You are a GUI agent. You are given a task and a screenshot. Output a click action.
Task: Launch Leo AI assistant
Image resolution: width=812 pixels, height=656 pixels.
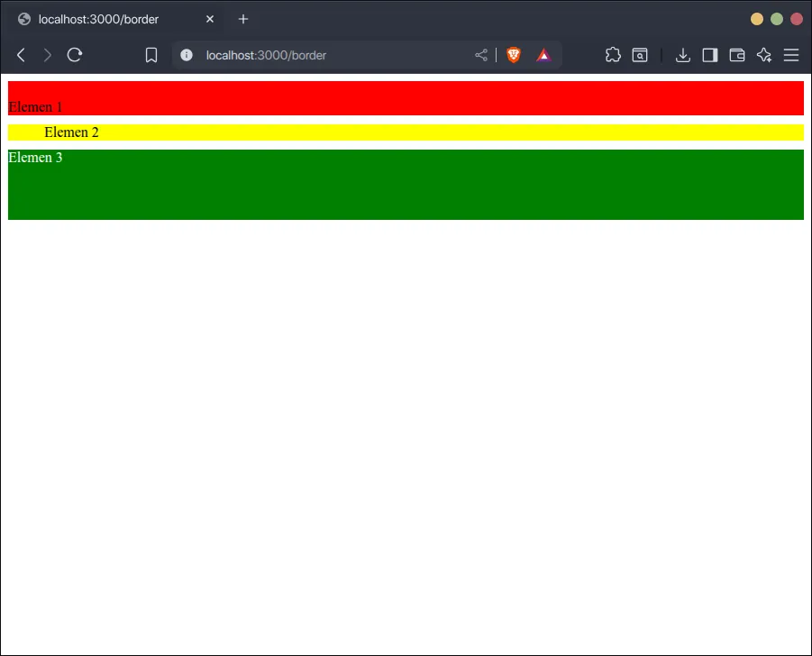click(764, 55)
